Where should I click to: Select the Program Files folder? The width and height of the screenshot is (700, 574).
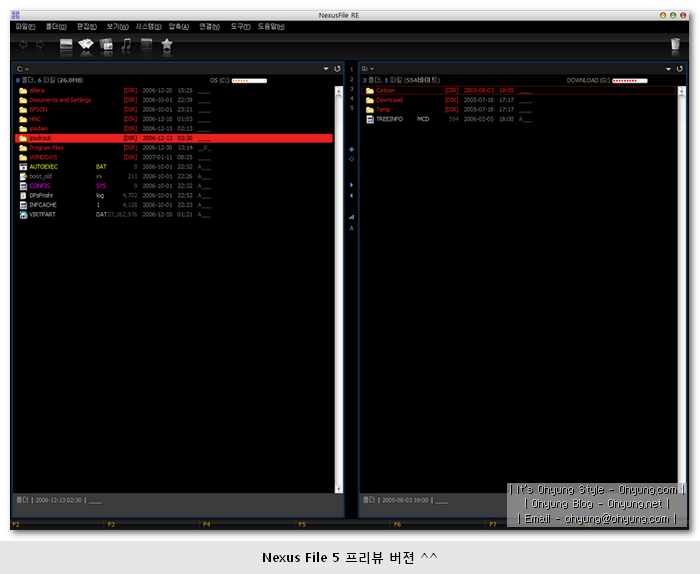(x=46, y=148)
